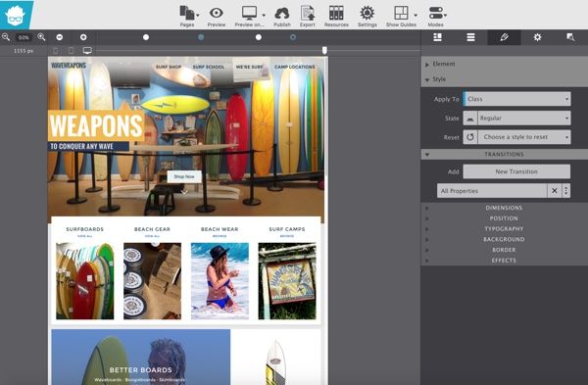Select desktop device view icon
The height and width of the screenshot is (385, 588).
click(87, 51)
